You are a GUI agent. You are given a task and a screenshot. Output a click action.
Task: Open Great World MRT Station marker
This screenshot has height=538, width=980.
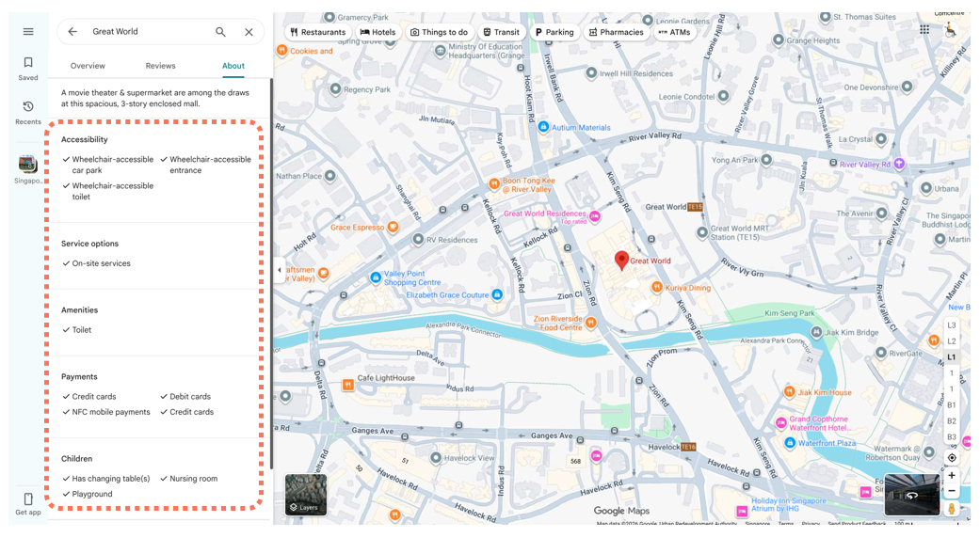[x=702, y=233]
